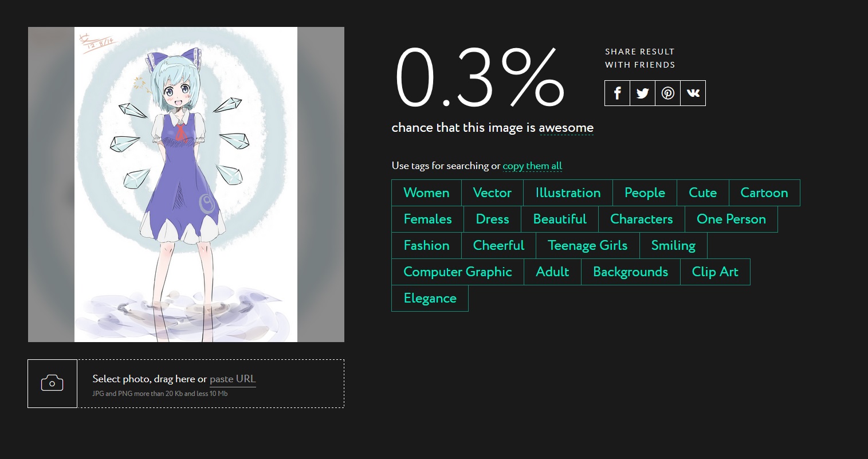Select the 'Smiling' tag
This screenshot has height=459, width=868.
click(x=673, y=246)
